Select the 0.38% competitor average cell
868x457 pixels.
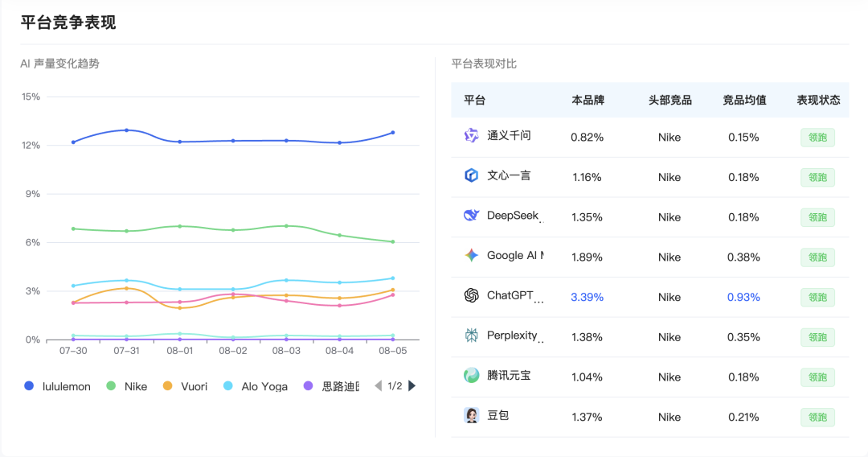743,257
